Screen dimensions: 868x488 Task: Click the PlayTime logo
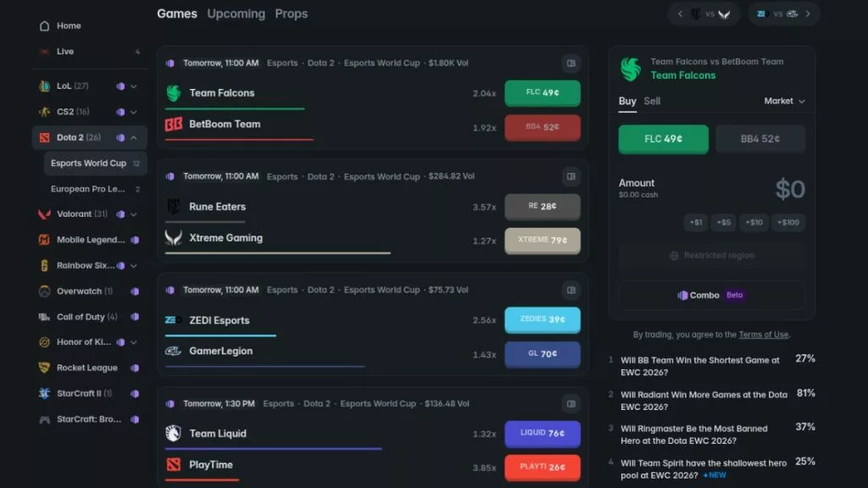173,465
